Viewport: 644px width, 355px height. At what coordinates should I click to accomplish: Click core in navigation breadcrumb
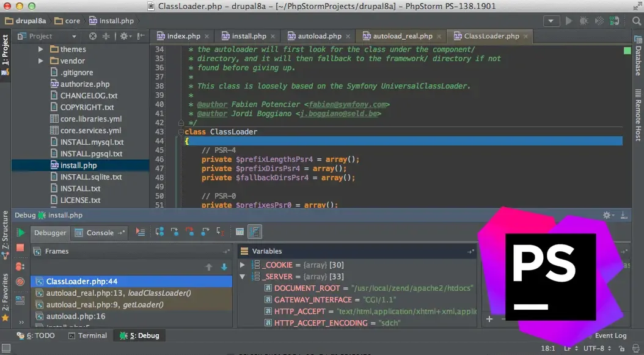click(x=67, y=21)
